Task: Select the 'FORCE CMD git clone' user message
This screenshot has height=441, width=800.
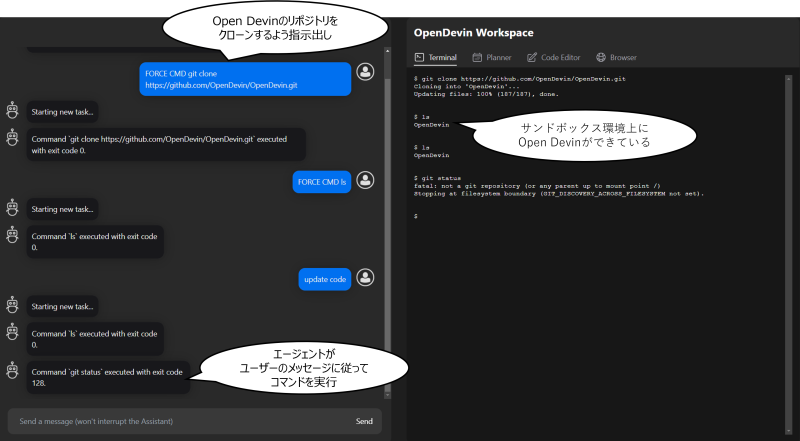Action: pyautogui.click(x=245, y=79)
